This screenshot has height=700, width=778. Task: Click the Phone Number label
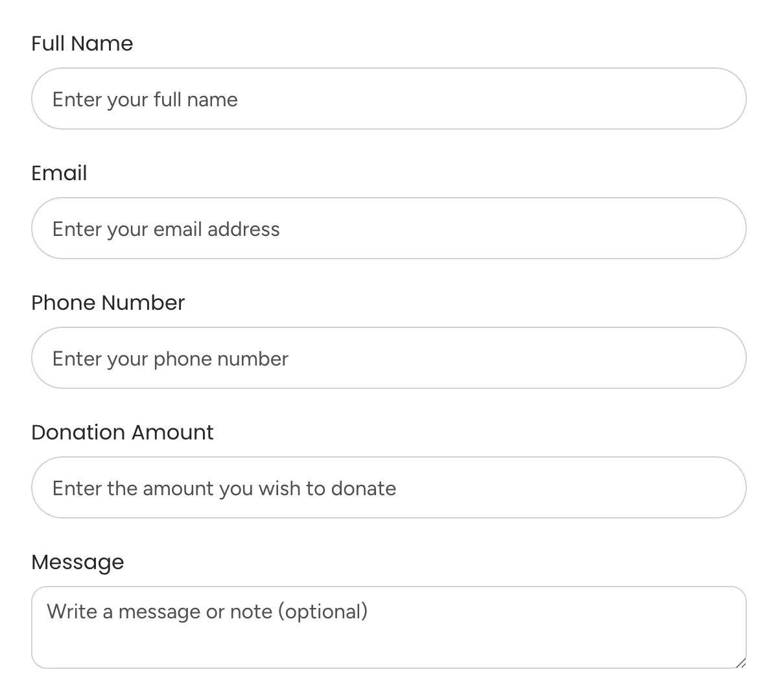108,302
